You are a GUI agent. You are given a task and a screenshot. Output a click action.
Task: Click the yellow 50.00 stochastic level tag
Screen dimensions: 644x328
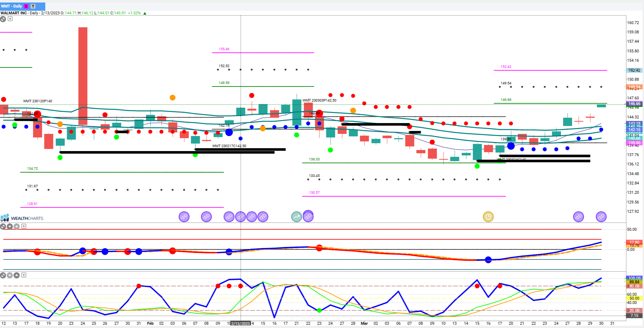point(634,298)
